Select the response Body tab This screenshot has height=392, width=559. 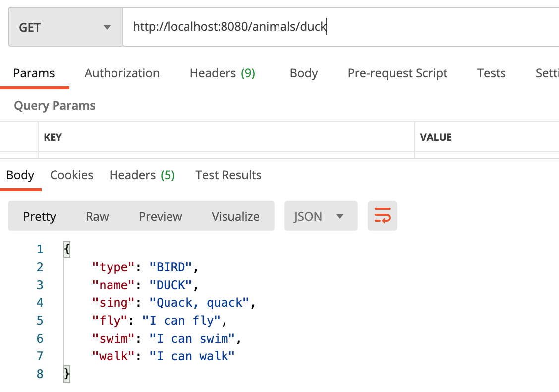tap(20, 175)
